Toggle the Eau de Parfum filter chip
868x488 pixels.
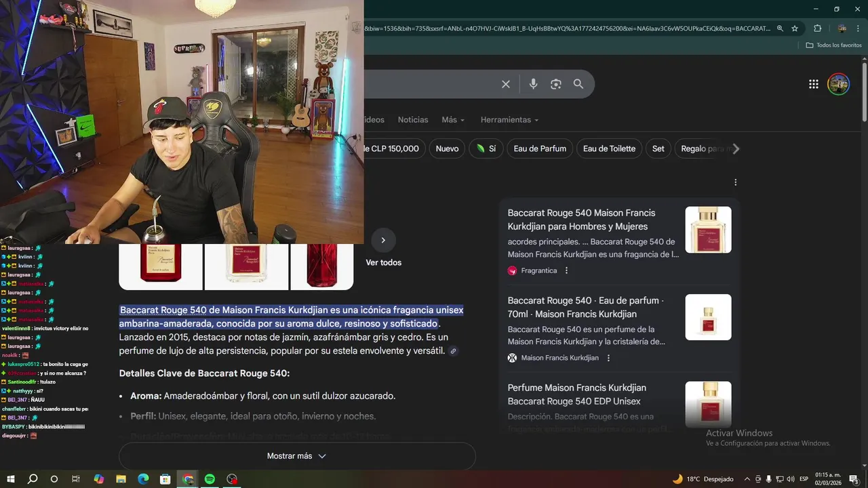point(540,148)
